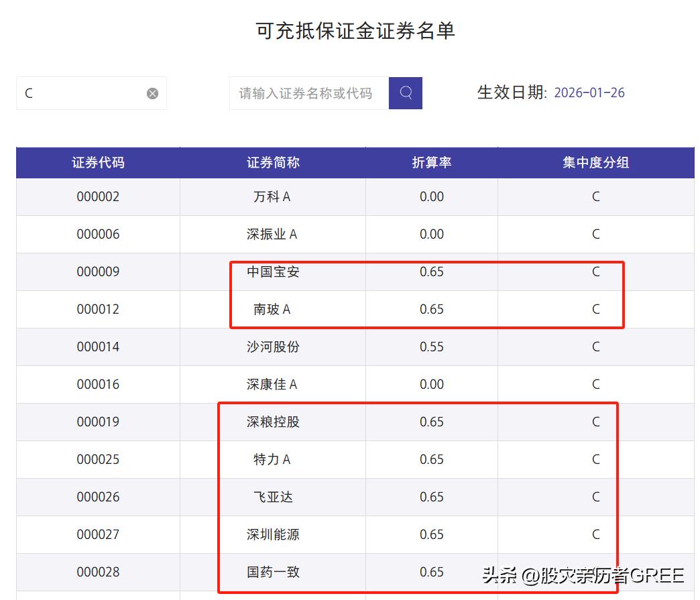Click the 国药一致 entry
The width and height of the screenshot is (700, 600).
click(x=271, y=572)
